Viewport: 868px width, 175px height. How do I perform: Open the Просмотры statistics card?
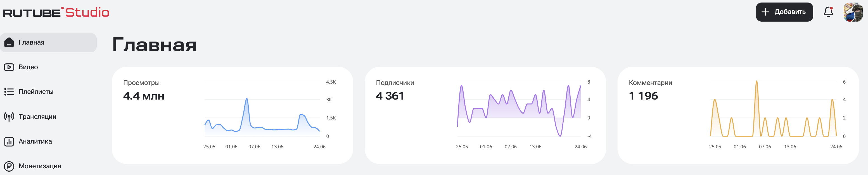[232, 115]
